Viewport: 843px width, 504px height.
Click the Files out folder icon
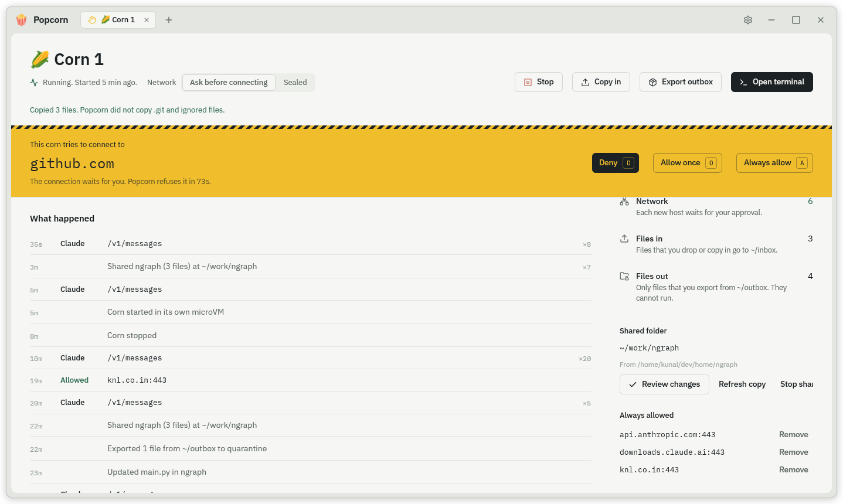pyautogui.click(x=624, y=276)
